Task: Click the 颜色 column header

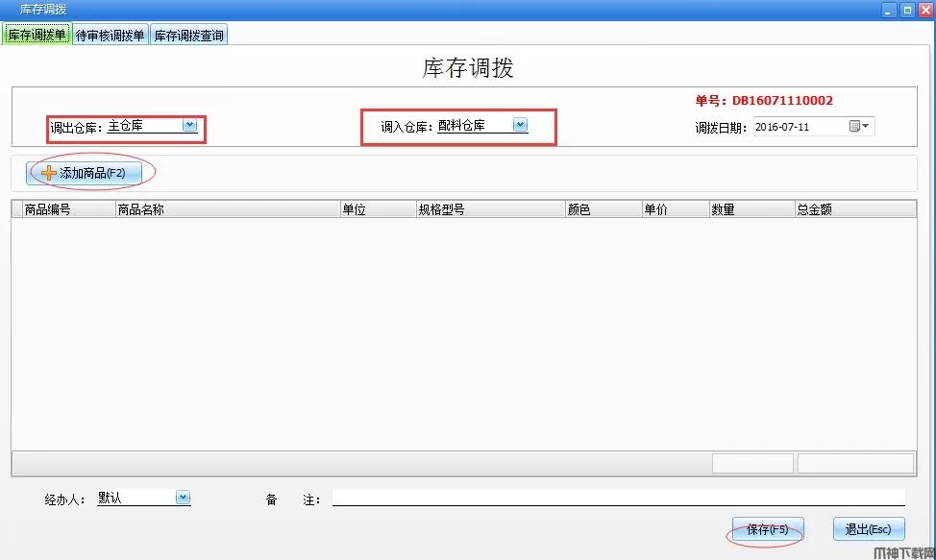Action: (x=603, y=209)
